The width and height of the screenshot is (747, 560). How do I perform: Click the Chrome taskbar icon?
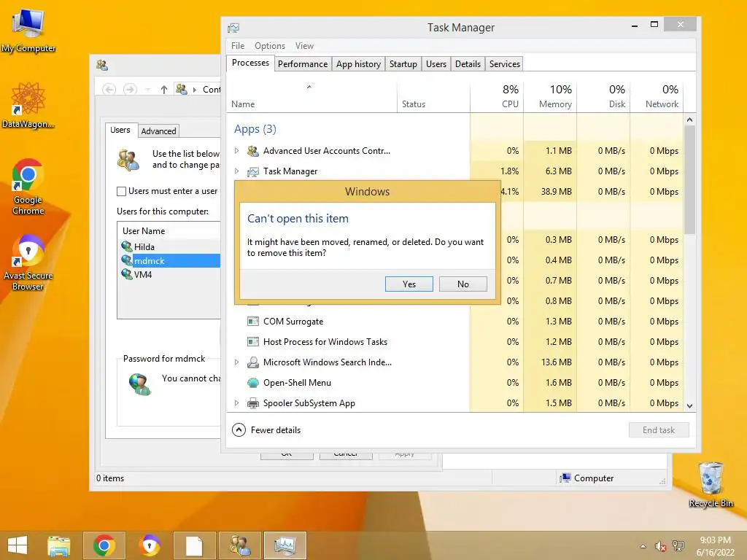(x=104, y=545)
